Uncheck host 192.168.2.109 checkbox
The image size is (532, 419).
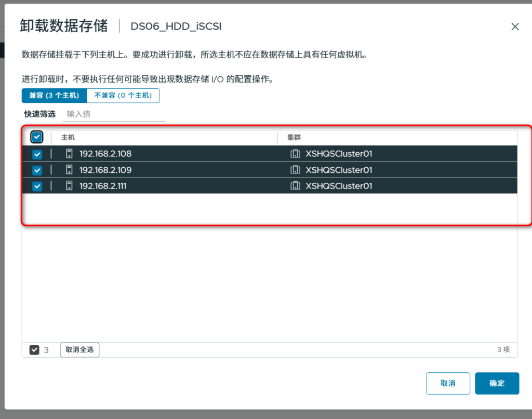tap(37, 170)
